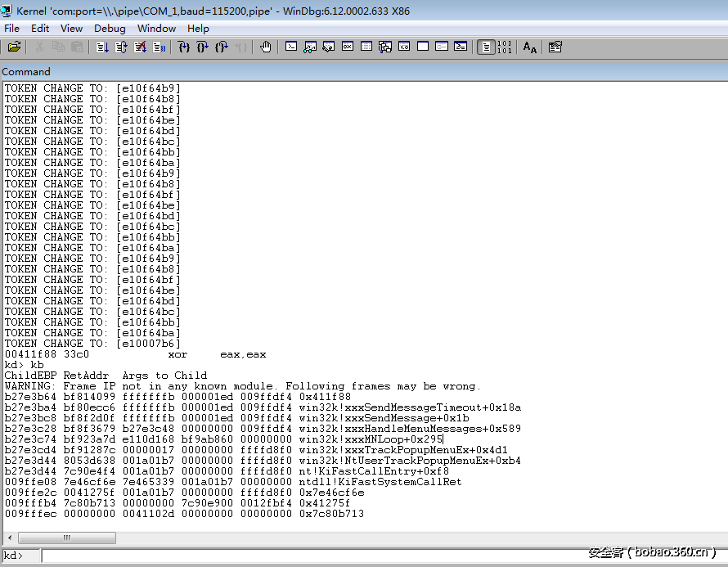Enable source mode
This screenshot has height=567, width=728.
click(487, 47)
